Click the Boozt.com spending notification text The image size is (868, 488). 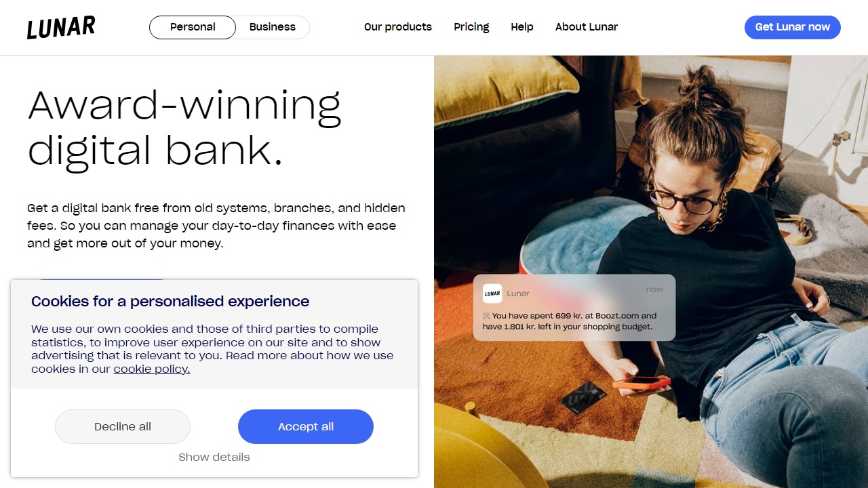click(570, 321)
